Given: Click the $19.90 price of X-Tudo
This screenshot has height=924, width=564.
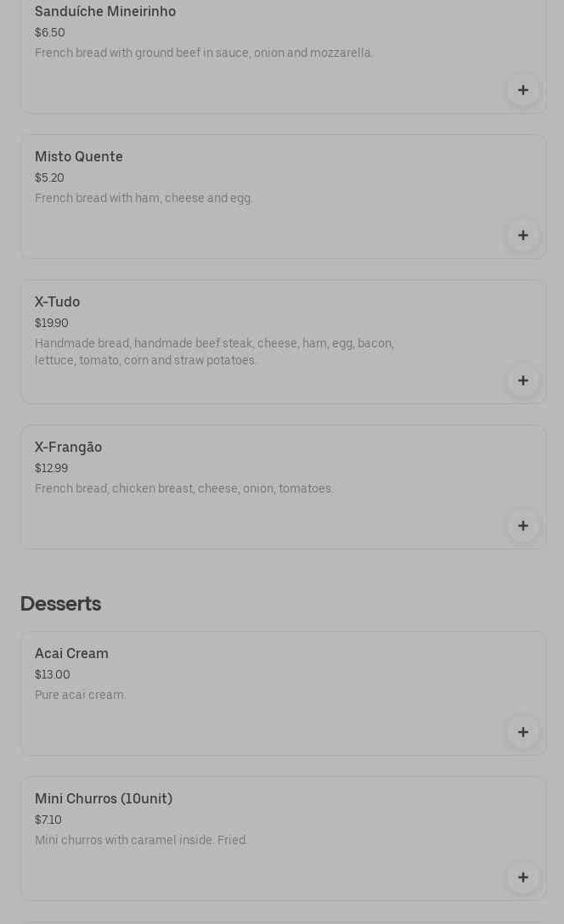Looking at the screenshot, I should point(52,324).
